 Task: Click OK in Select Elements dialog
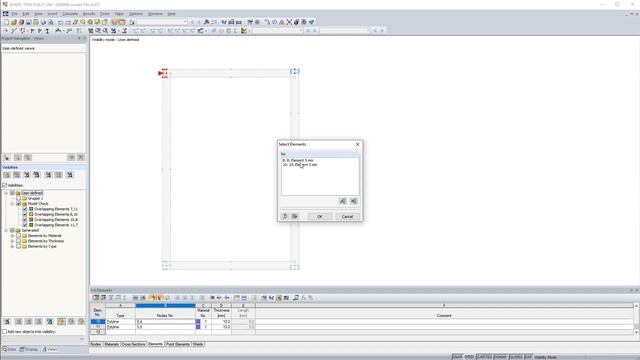click(320, 216)
